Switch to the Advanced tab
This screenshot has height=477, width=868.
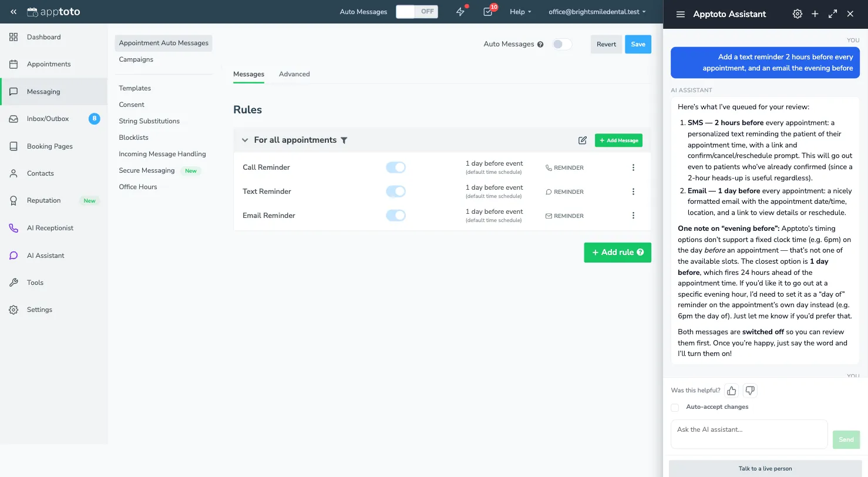[294, 74]
